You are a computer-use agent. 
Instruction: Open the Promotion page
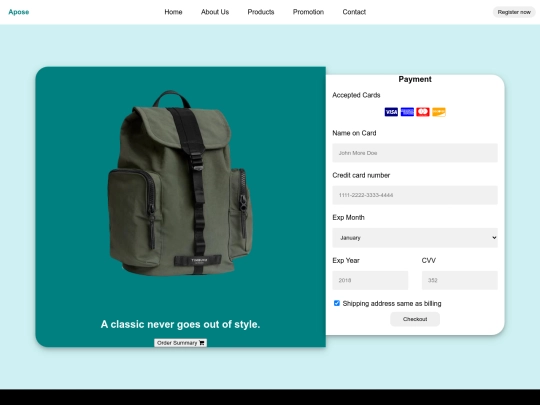[x=308, y=12]
